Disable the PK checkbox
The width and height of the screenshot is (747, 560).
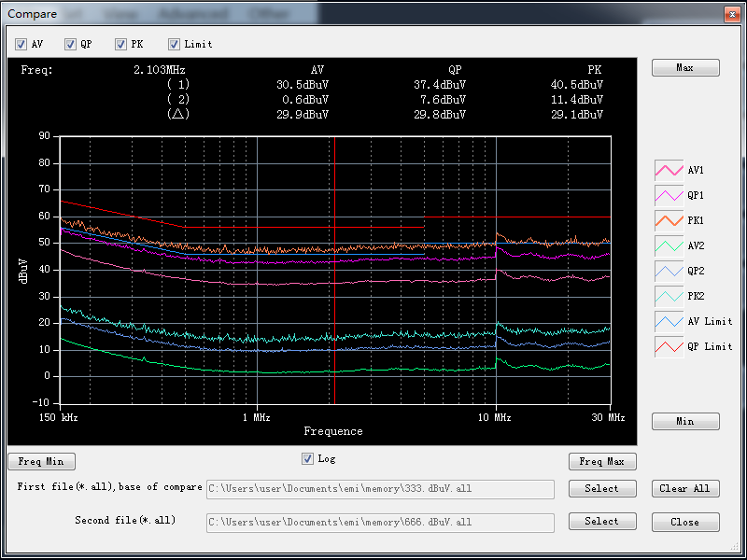[121, 44]
